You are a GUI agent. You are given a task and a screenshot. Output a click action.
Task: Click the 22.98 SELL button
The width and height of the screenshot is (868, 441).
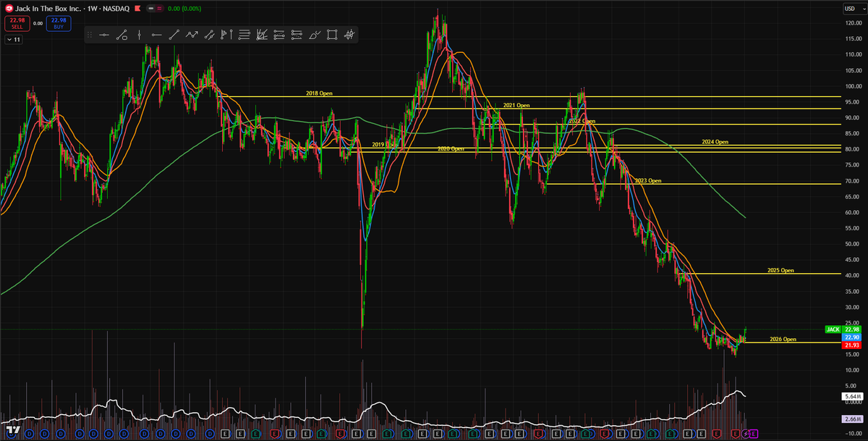pyautogui.click(x=17, y=24)
